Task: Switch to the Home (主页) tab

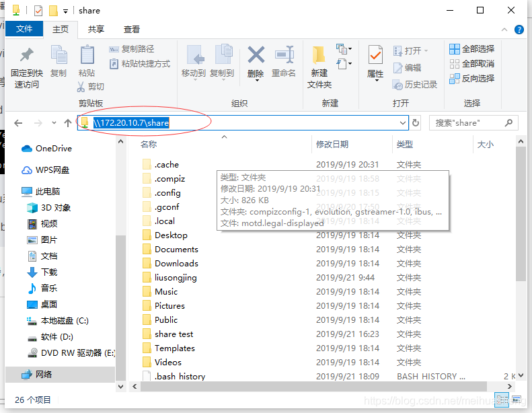Action: 61,29
